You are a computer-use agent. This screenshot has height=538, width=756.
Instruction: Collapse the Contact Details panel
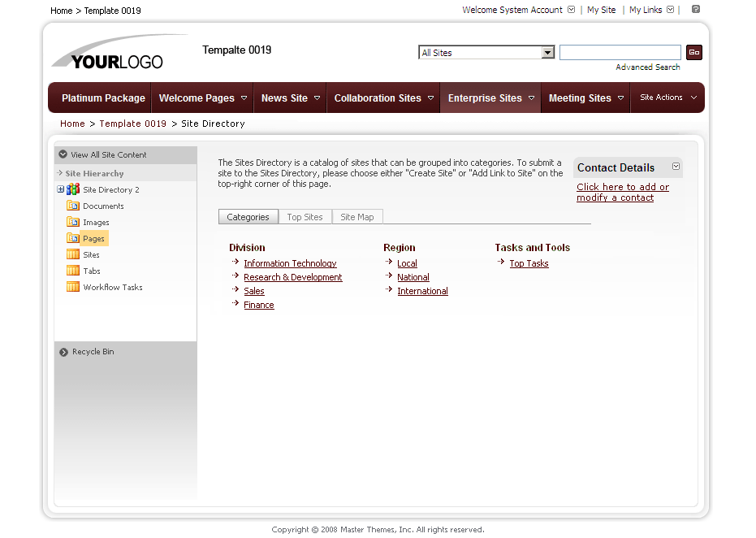(675, 167)
